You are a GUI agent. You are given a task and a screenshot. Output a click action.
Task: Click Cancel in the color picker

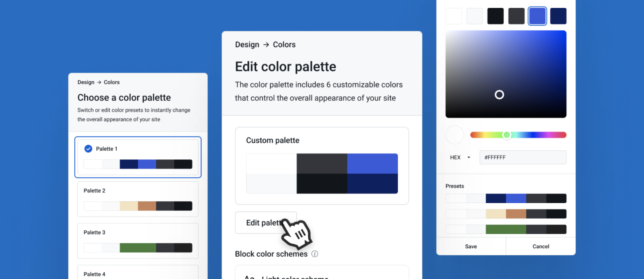(541, 246)
